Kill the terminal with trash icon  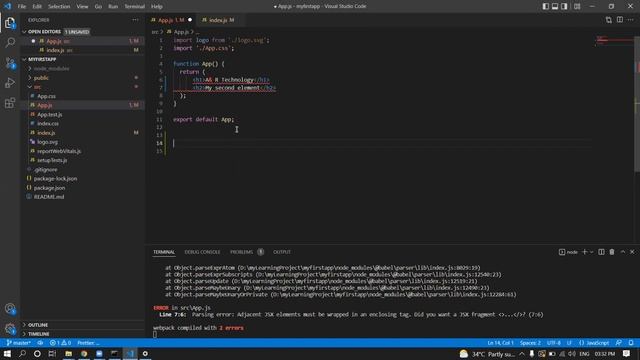pyautogui.click(x=612, y=252)
